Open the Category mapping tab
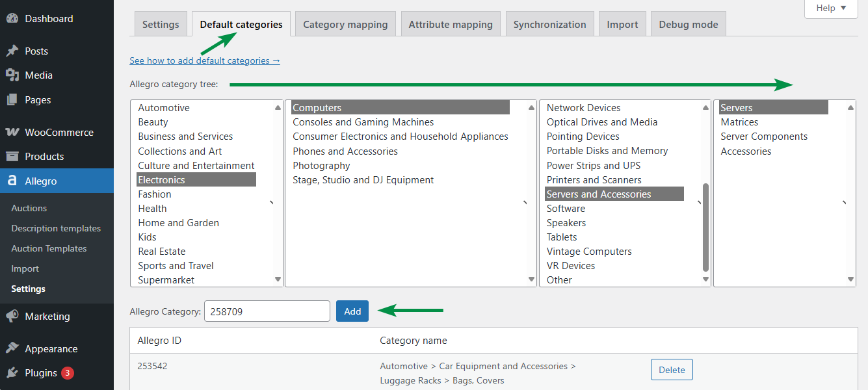The width and height of the screenshot is (868, 390). pyautogui.click(x=345, y=24)
